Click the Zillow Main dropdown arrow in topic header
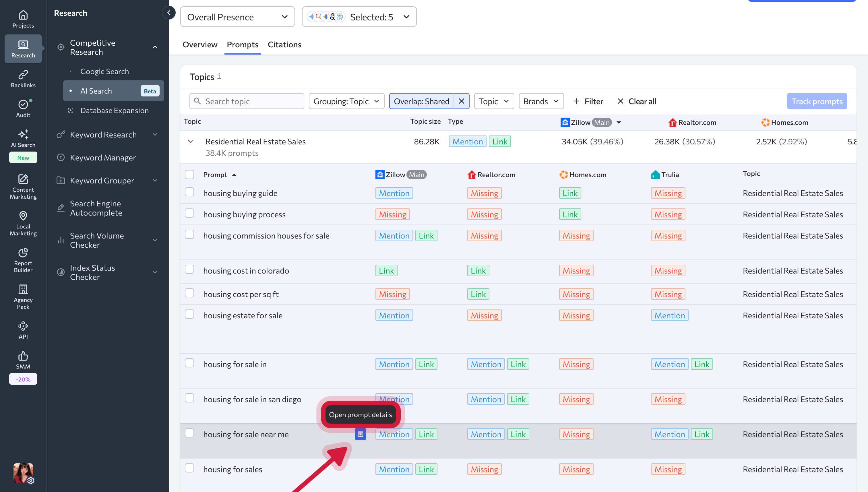 pos(619,122)
